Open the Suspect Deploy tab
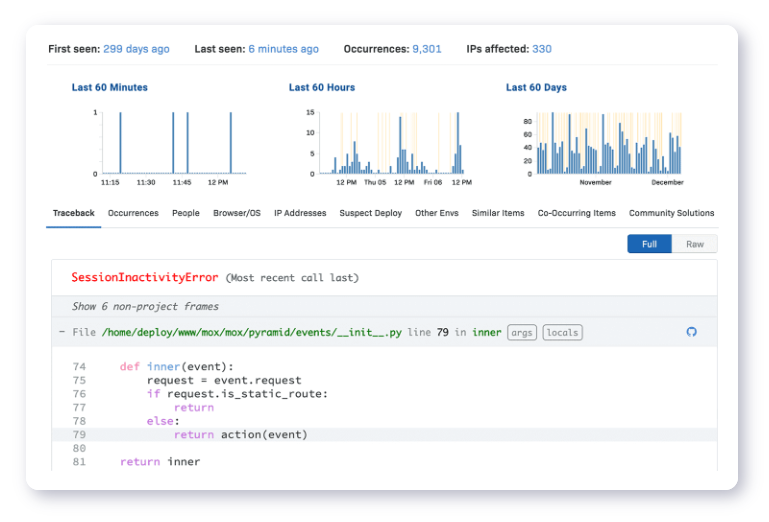 coord(371,213)
